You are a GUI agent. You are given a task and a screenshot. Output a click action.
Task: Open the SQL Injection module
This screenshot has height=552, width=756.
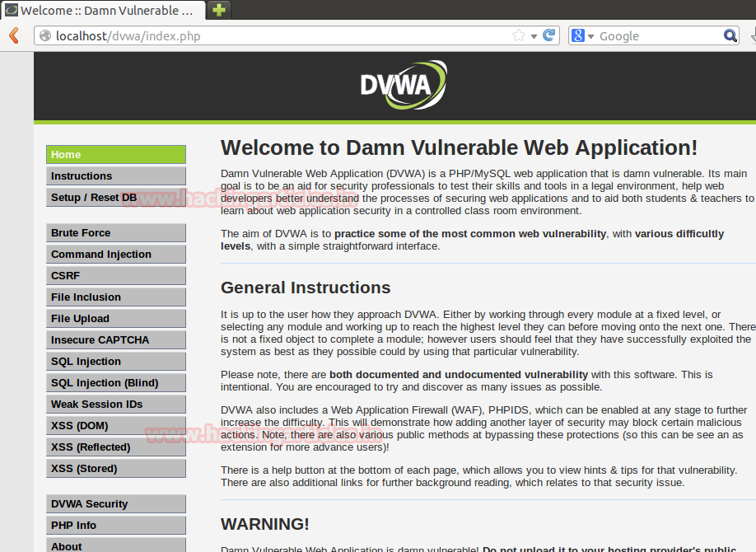point(116,362)
